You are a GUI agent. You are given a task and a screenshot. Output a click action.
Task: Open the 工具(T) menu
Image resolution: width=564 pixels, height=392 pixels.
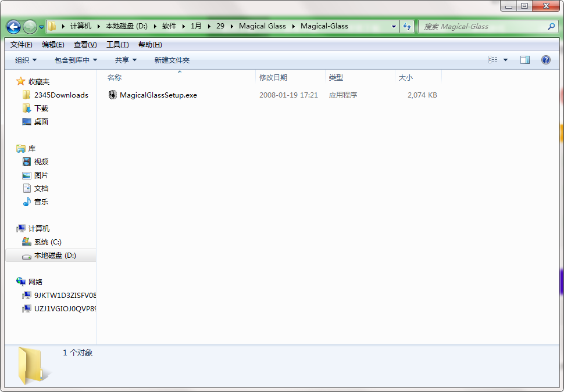pyautogui.click(x=117, y=45)
